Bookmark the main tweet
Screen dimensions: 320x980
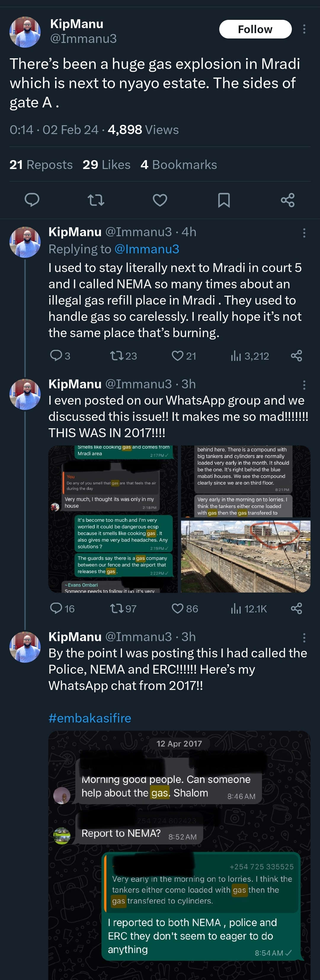click(x=224, y=200)
